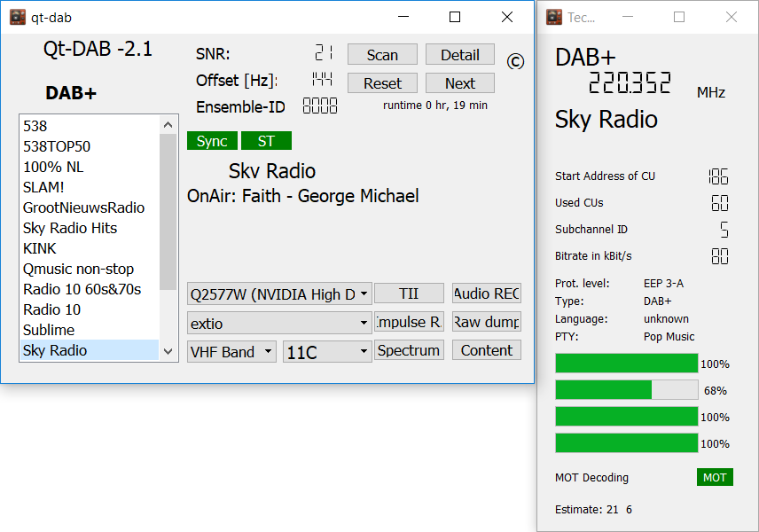Select highlighted Sky Radio in station list
Image resolution: width=759 pixels, height=532 pixels.
(90, 350)
